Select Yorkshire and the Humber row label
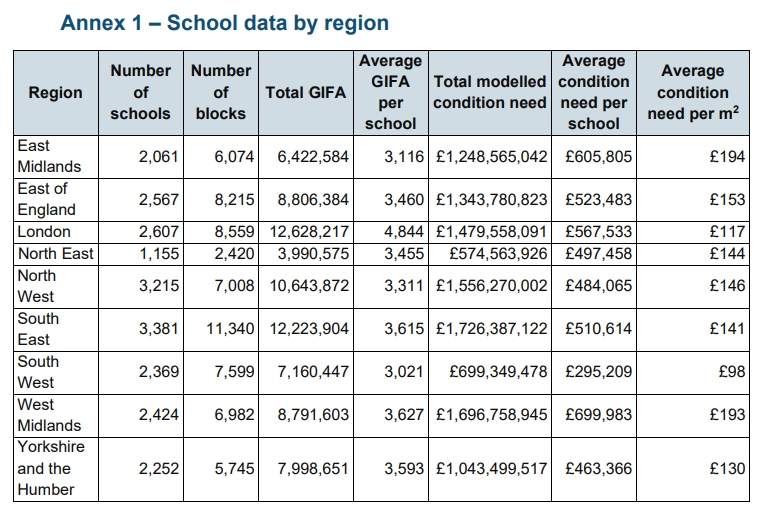758x511 pixels. click(51, 468)
